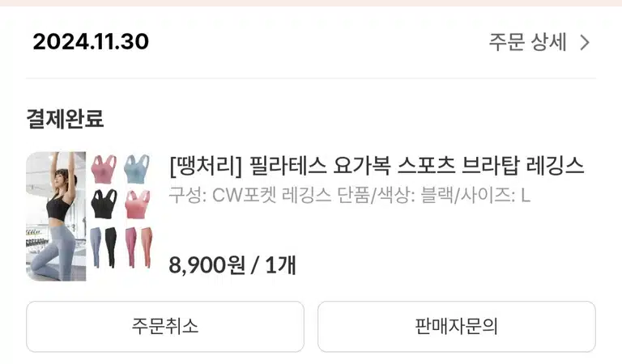Click the 결제완료 status label
The height and width of the screenshot is (364, 622).
[65, 118]
